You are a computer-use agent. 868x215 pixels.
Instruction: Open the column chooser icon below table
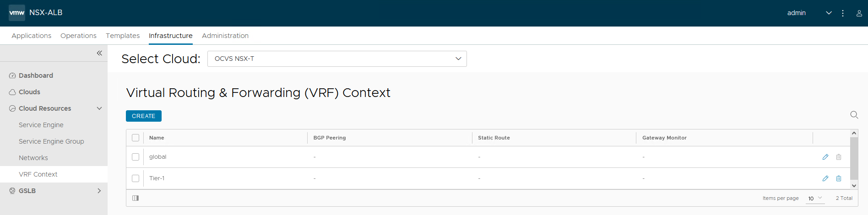coord(136,198)
